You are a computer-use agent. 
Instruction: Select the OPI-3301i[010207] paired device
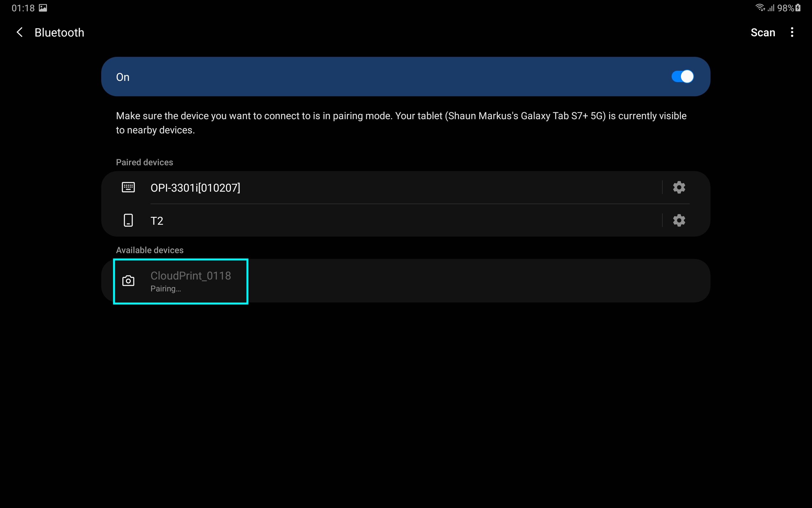195,188
